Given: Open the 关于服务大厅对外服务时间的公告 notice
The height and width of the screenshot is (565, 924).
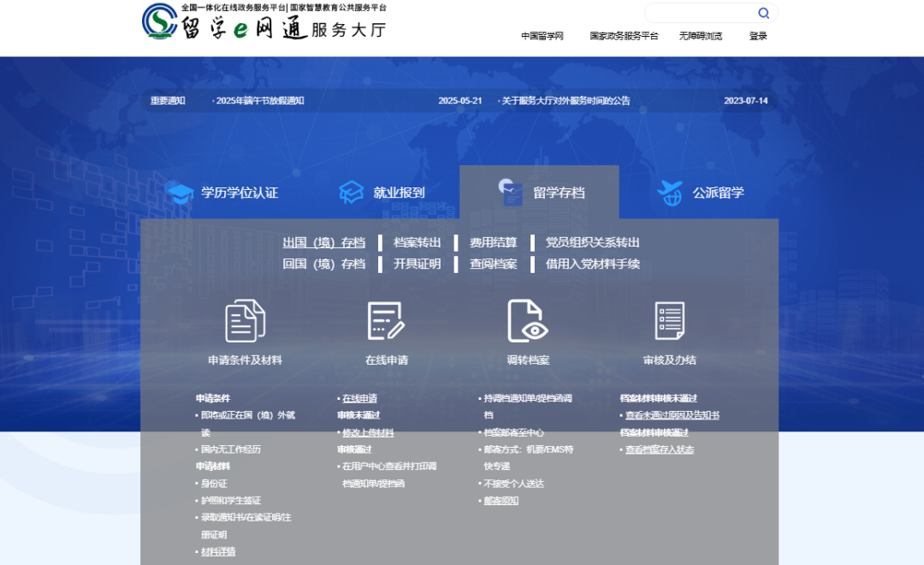Looking at the screenshot, I should (x=566, y=101).
